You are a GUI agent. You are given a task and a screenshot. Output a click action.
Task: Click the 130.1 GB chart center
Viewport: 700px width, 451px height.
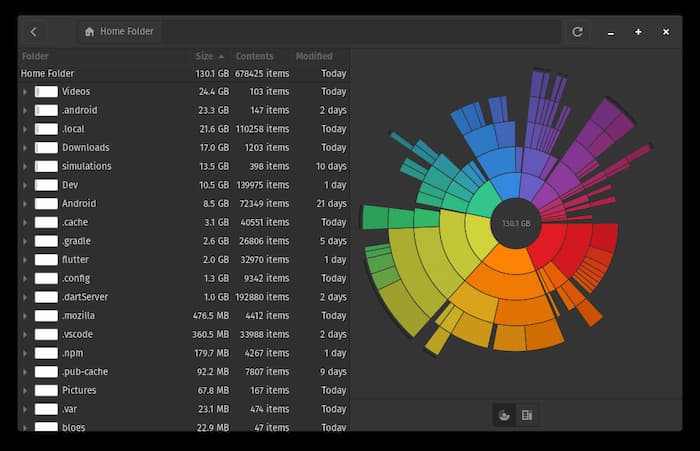(515, 224)
